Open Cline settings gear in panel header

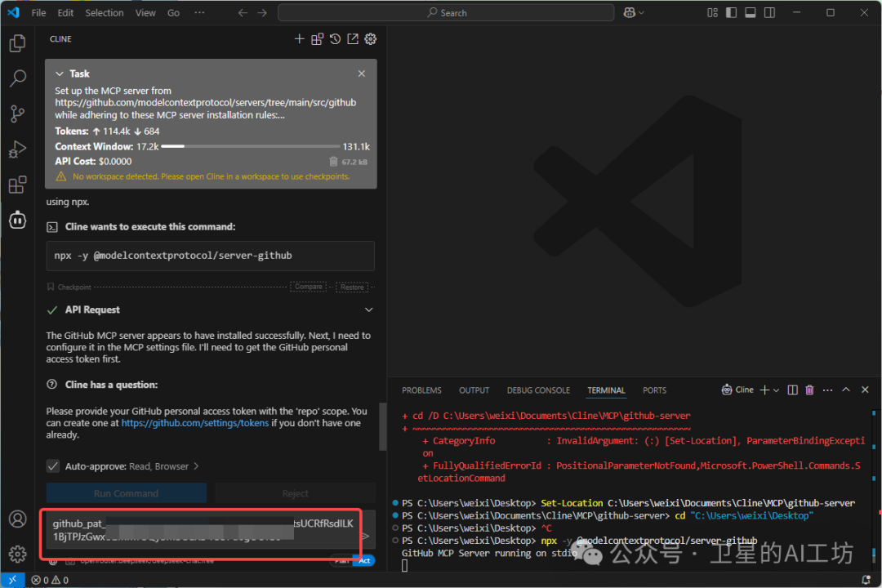(x=371, y=39)
